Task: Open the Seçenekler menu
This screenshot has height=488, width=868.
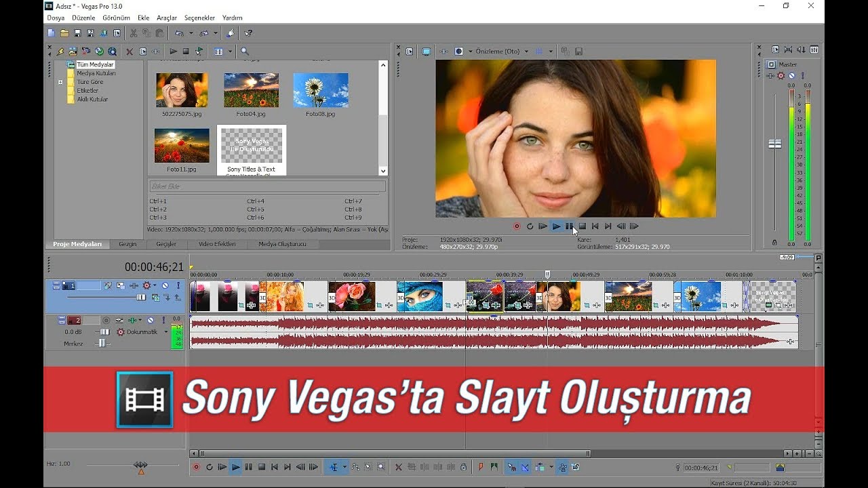Action: pyautogui.click(x=199, y=18)
